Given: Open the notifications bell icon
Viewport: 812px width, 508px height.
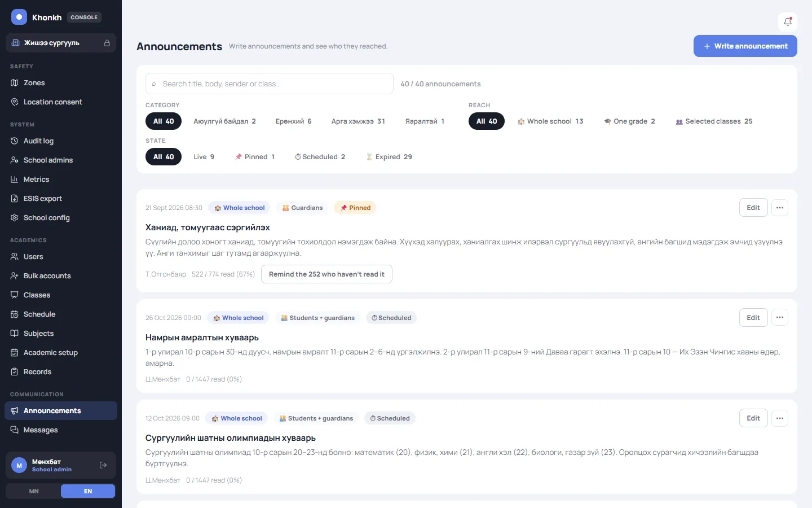Looking at the screenshot, I should [788, 22].
